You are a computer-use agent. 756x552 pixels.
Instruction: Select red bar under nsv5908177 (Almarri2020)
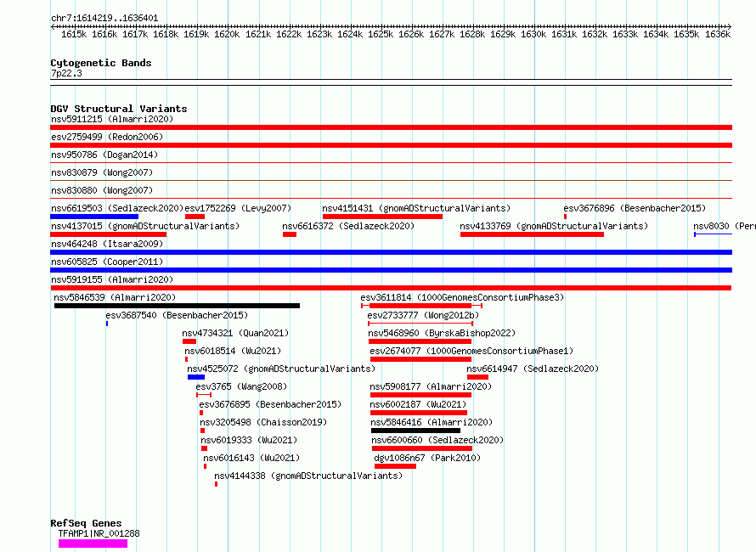(x=421, y=396)
